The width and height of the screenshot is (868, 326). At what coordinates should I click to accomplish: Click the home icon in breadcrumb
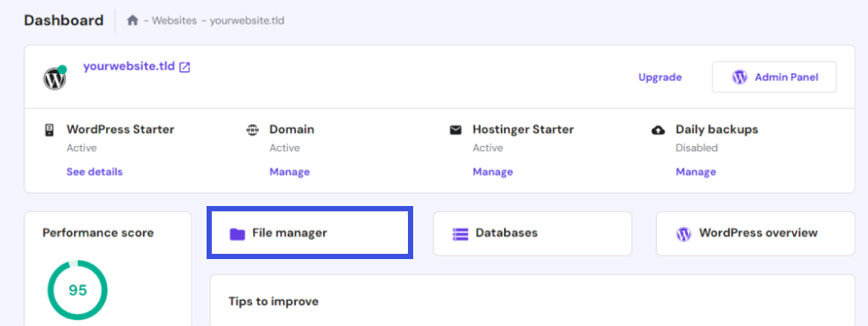(x=132, y=21)
